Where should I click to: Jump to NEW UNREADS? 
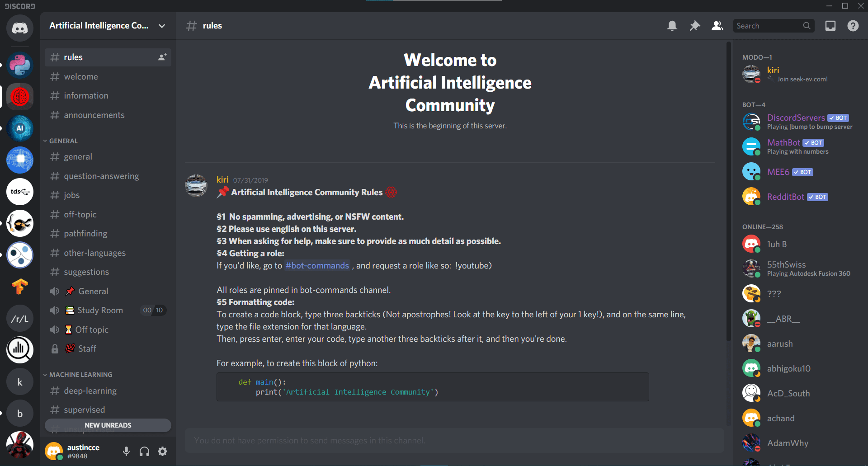coord(108,425)
